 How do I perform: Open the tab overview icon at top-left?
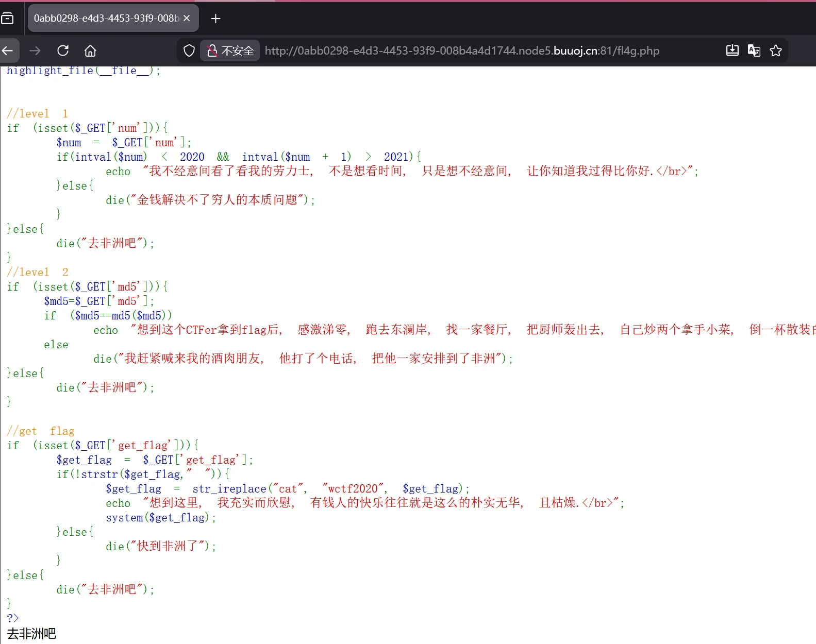(x=7, y=19)
